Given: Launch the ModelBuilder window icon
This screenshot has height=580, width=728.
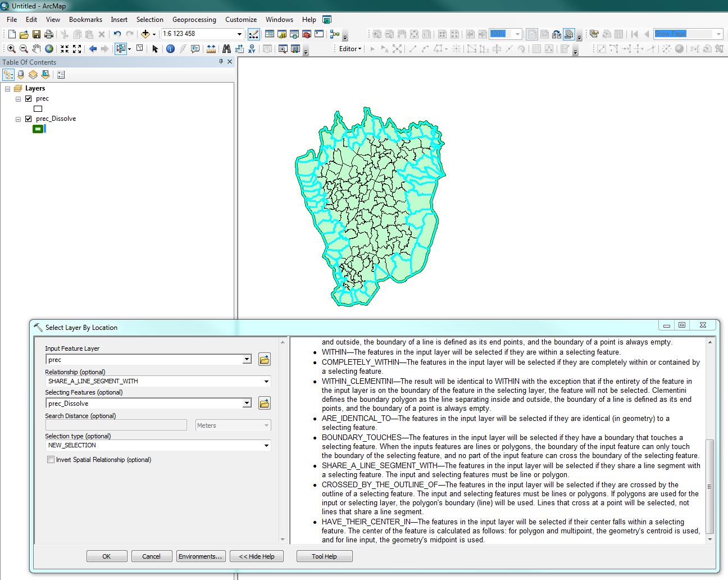Looking at the screenshot, I should pyautogui.click(x=335, y=34).
